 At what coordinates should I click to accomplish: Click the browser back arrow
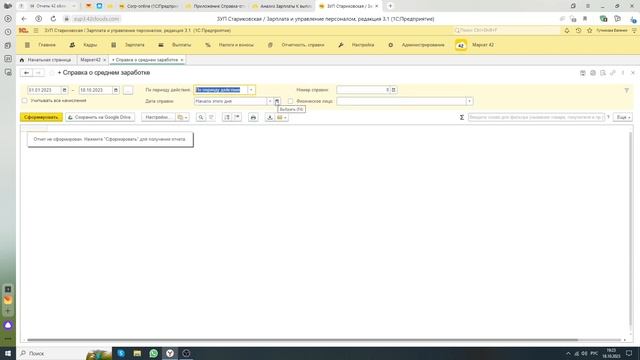coord(24,19)
